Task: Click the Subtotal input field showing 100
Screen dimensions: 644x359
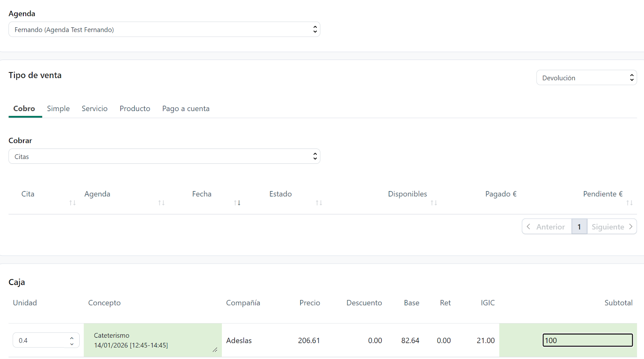Action: tap(587, 340)
